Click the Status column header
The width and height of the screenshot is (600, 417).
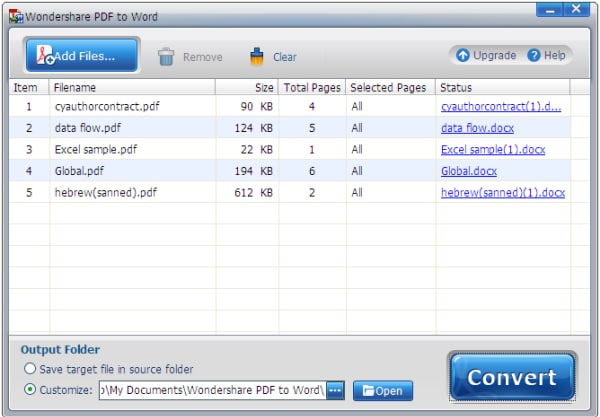point(503,88)
